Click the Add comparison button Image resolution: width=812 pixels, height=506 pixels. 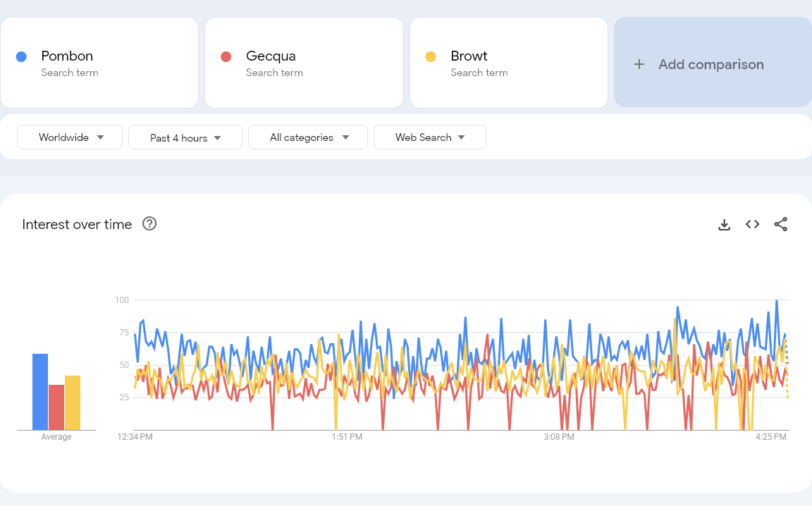pos(711,64)
